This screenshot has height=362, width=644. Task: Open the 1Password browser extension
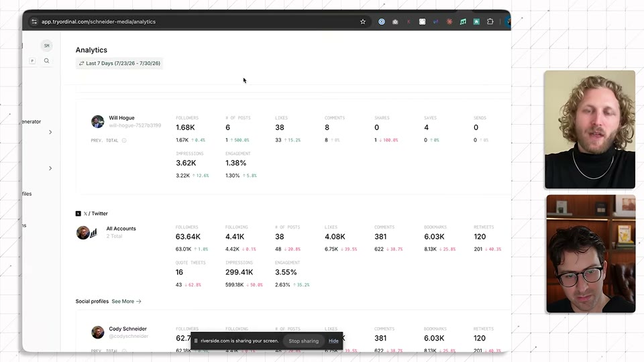coord(382,21)
